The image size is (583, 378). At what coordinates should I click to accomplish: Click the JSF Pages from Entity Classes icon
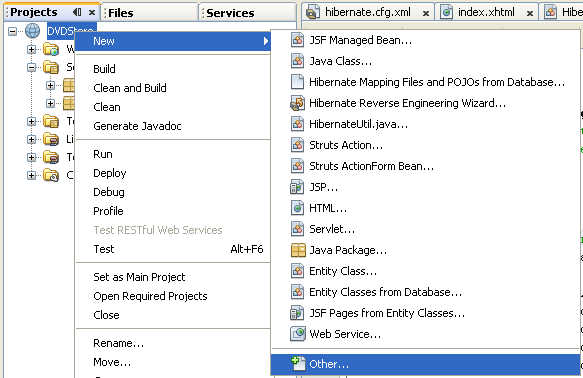(x=297, y=313)
